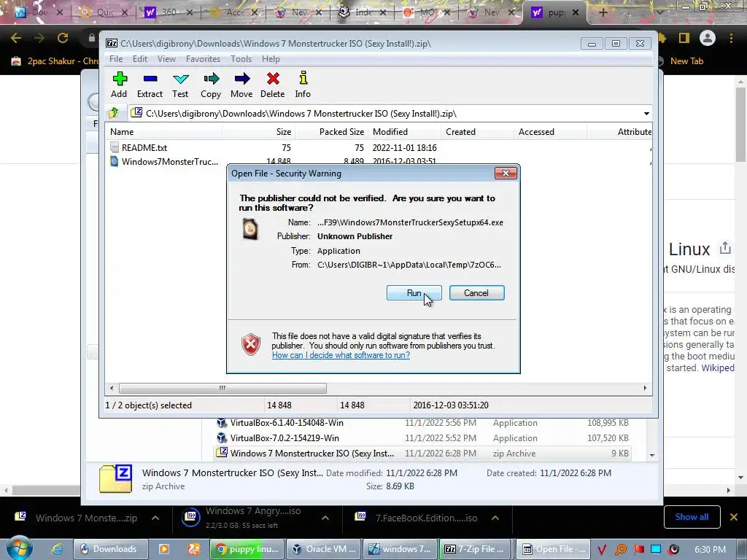Open Chrome's new tab plus button

603,12
